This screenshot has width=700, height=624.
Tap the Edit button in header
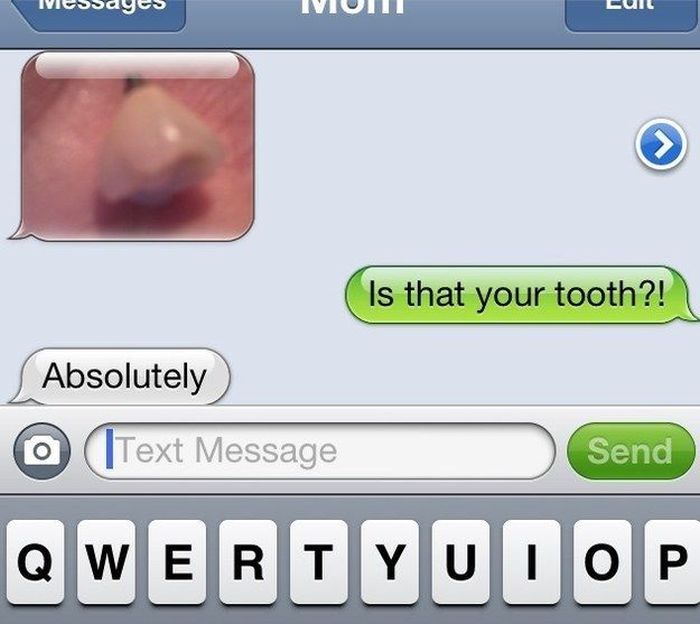630,13
